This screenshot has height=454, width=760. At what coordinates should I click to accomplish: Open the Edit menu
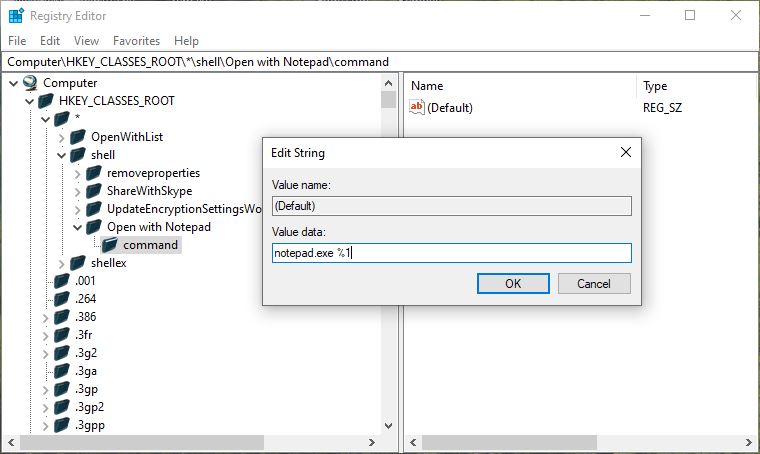(x=50, y=41)
